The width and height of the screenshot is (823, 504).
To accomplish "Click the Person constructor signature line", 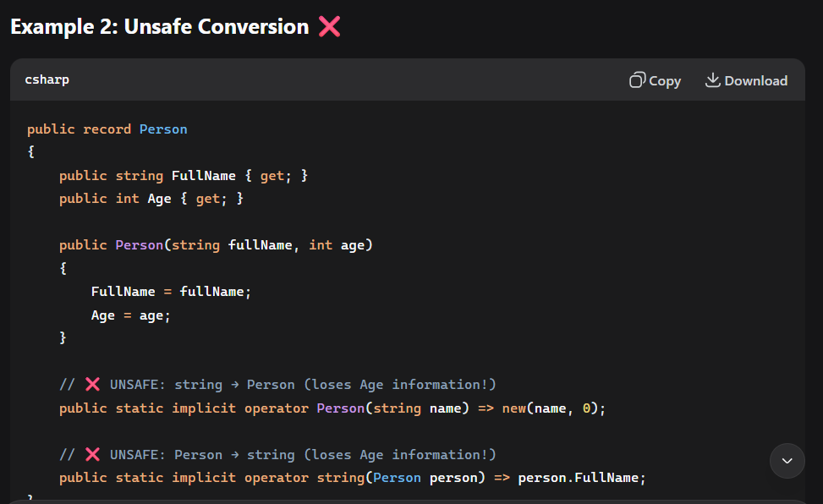I will (216, 245).
